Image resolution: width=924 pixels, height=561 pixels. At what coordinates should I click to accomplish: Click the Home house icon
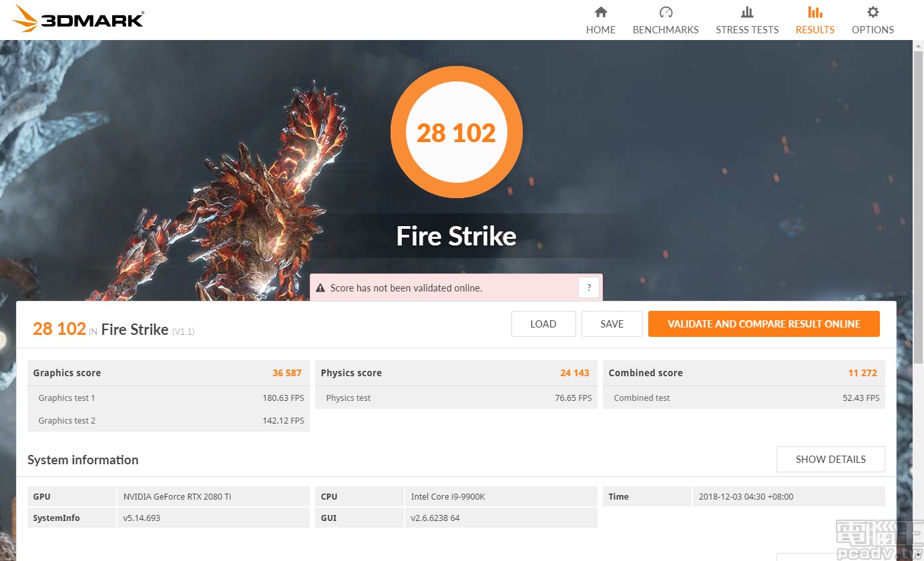point(601,12)
